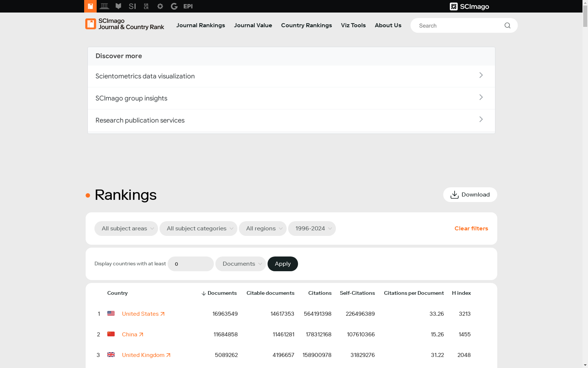Sort table by Citations per Document column
Image resolution: width=588 pixels, height=368 pixels.
(414, 293)
